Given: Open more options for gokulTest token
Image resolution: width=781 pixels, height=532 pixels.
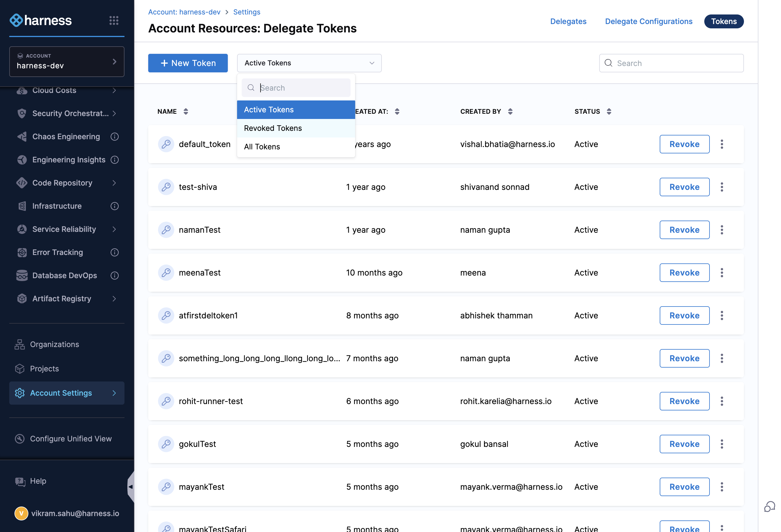Looking at the screenshot, I should coord(722,444).
